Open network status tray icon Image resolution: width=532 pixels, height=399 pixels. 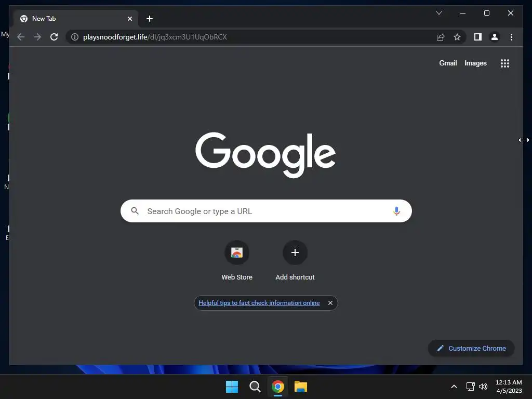tap(470, 387)
